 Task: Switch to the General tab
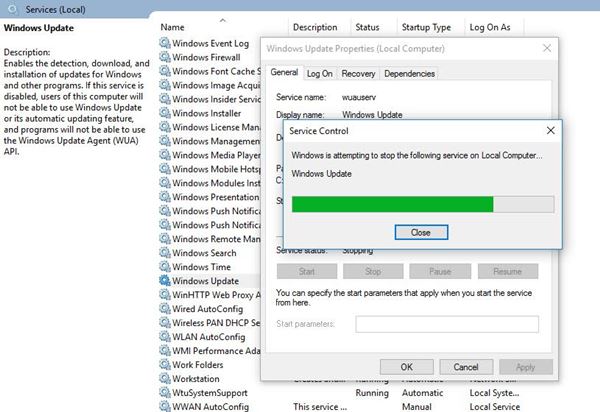tap(284, 72)
